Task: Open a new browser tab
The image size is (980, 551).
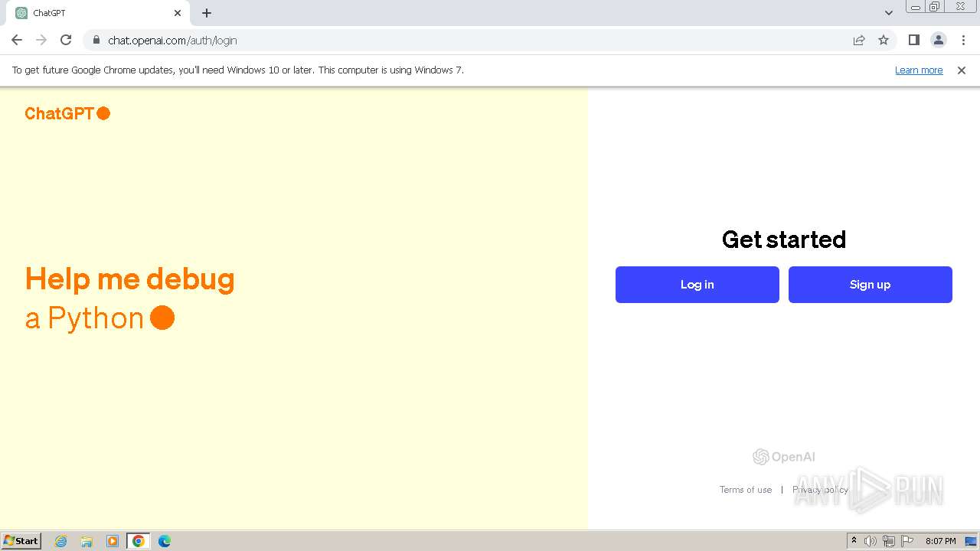Action: (207, 13)
